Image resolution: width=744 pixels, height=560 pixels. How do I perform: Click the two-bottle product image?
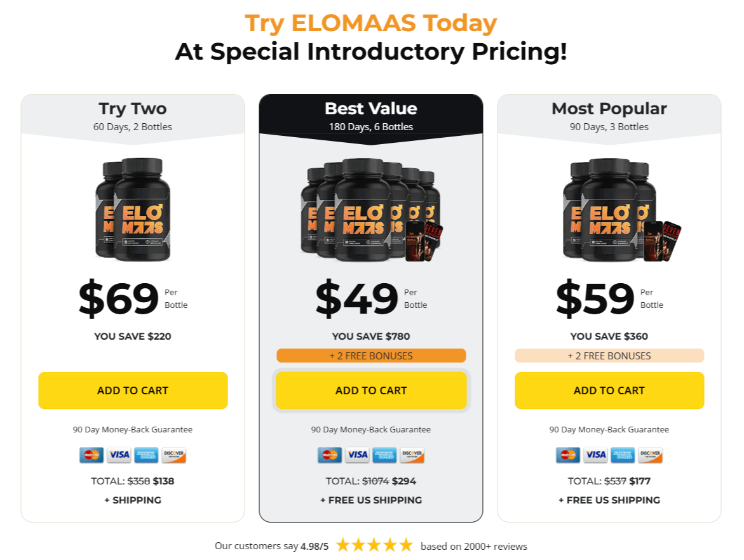[133, 209]
